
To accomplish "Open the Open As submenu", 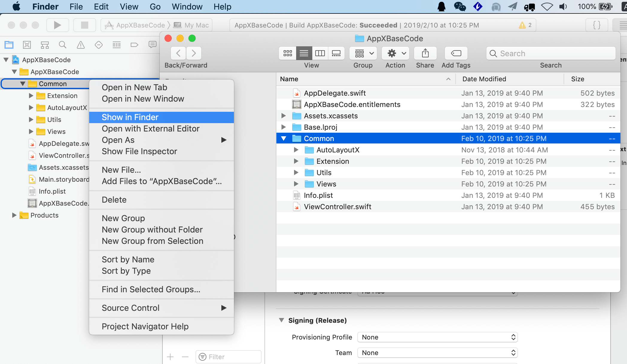I will pyautogui.click(x=162, y=140).
